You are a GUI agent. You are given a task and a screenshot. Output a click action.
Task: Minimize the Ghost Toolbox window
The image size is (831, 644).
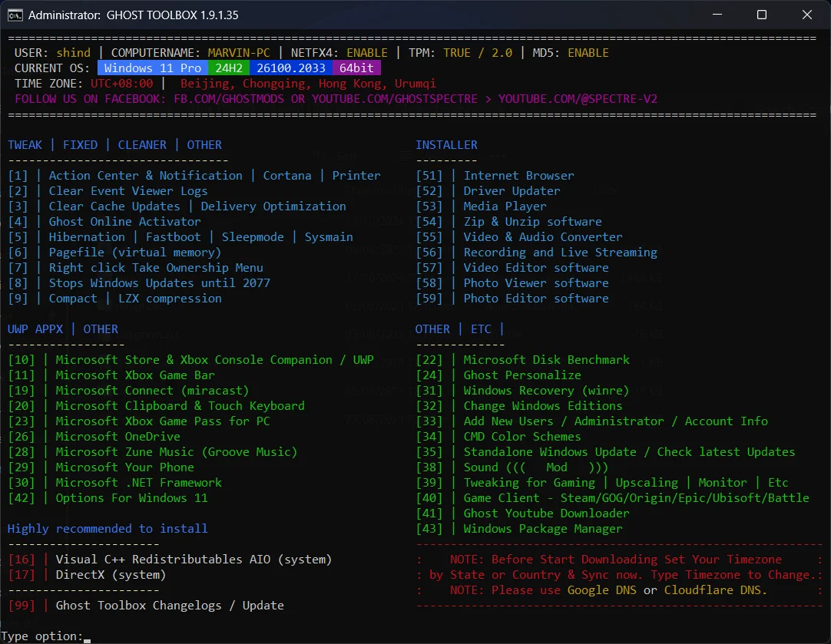(x=717, y=15)
